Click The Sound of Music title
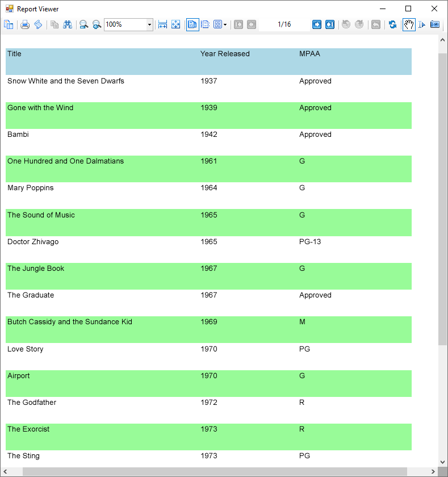The image size is (448, 477). [x=41, y=215]
